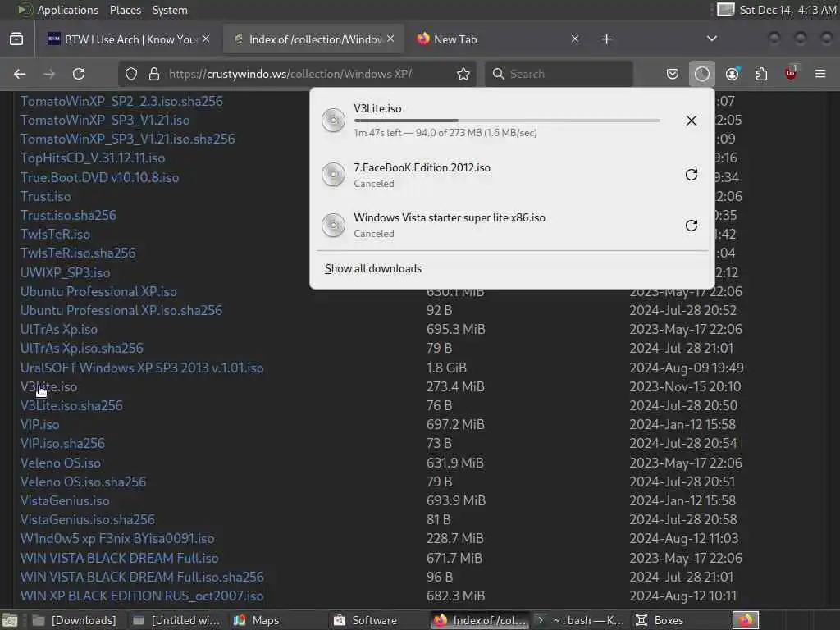
Task: Open UlTrAs Xp.iso link
Action: pos(59,329)
